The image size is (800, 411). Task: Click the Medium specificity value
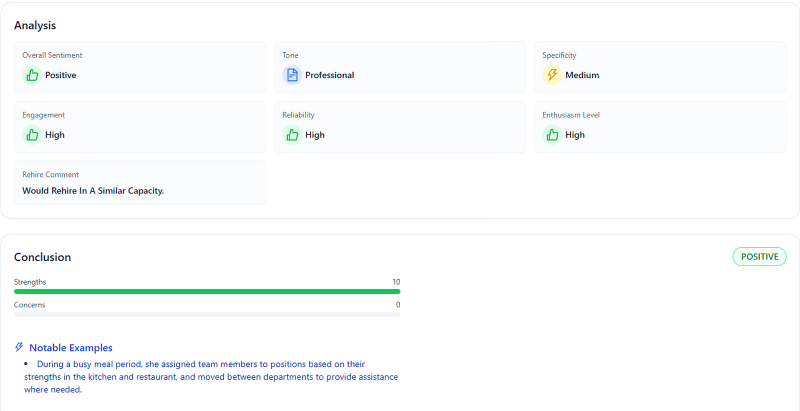point(582,75)
